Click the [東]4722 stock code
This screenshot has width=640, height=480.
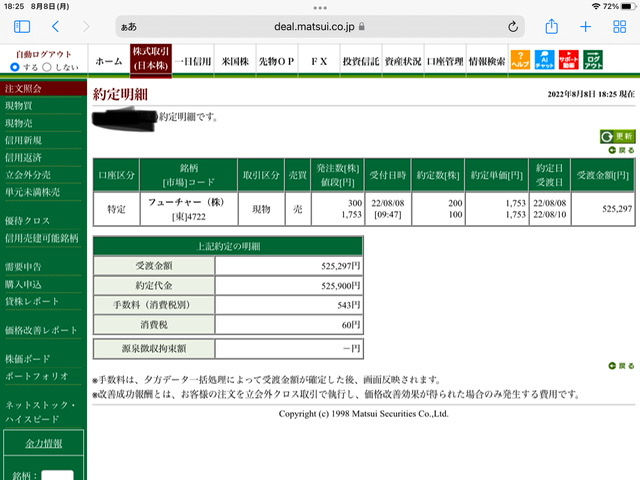click(x=189, y=217)
